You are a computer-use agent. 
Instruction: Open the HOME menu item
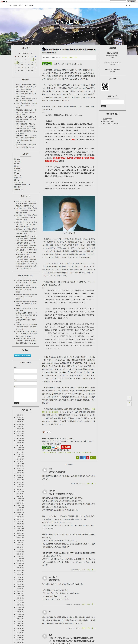click(10, 5)
